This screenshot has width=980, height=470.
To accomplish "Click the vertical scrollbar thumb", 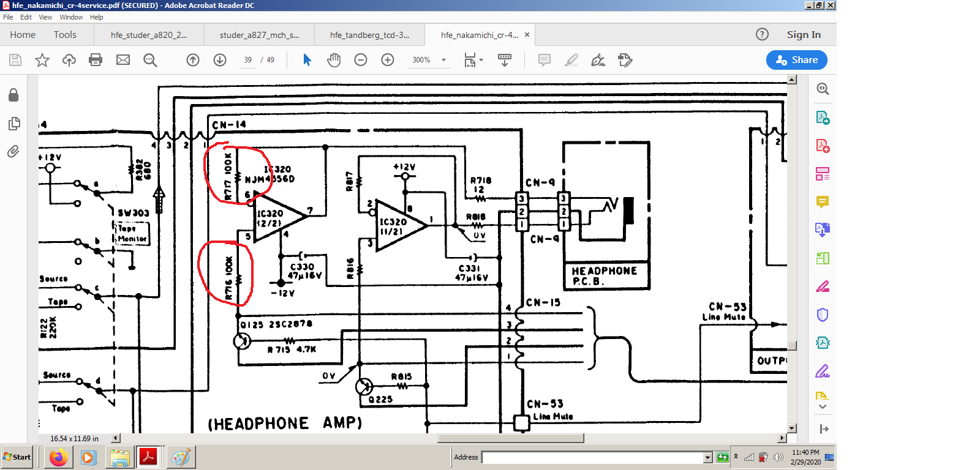I will (792, 346).
